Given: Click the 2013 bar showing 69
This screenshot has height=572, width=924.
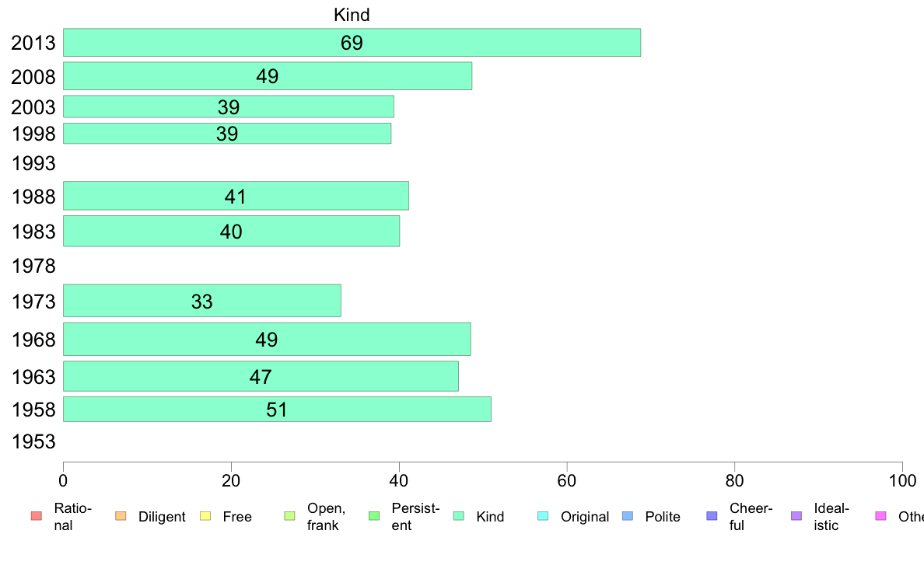Looking at the screenshot, I should [x=352, y=43].
